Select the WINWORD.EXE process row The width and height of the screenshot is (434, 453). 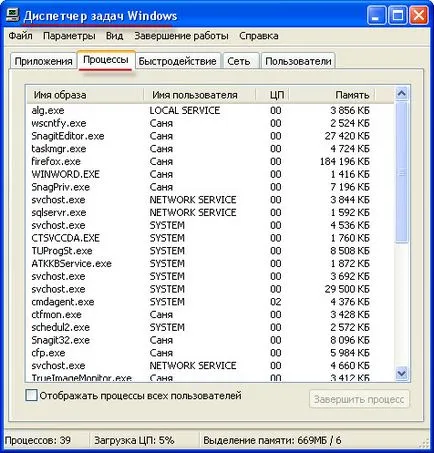(x=210, y=174)
